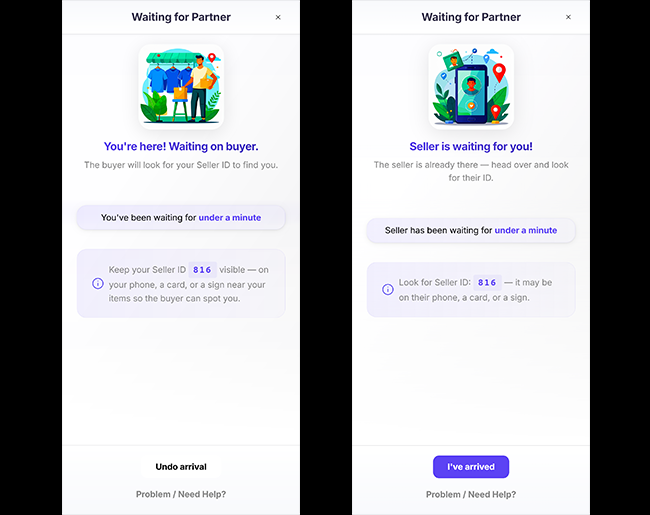The width and height of the screenshot is (650, 515).
Task: Click the 816 badge in 'Look for Seller ID' note
Action: point(487,283)
